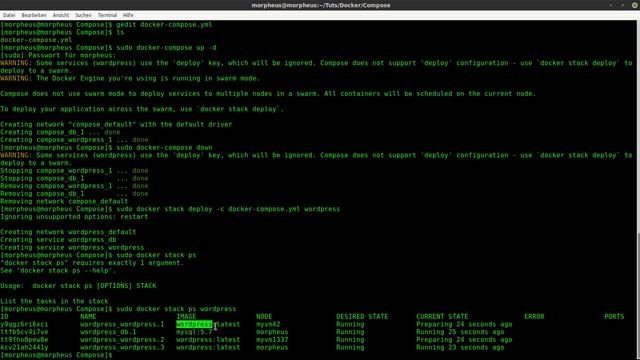Click node 'myvm1337'
The width and height of the screenshot is (640, 360).
(x=272, y=340)
